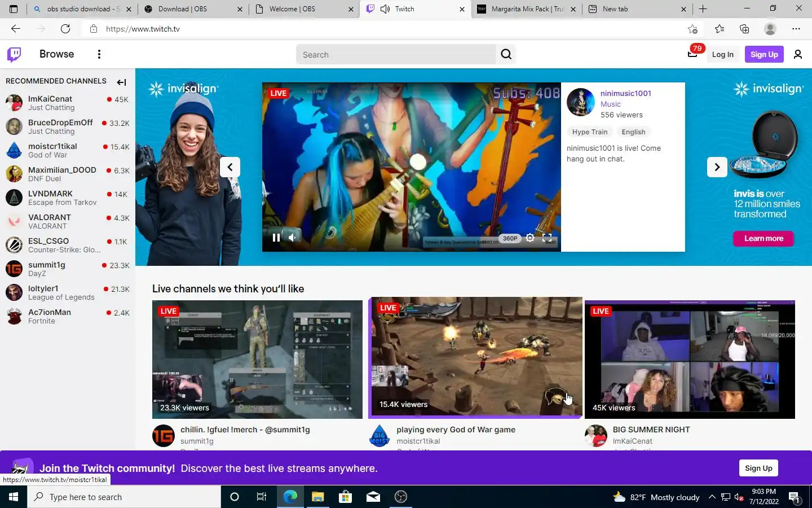Open ninimusic1001 channel avatar
Screen dimensions: 812x508
point(580,102)
